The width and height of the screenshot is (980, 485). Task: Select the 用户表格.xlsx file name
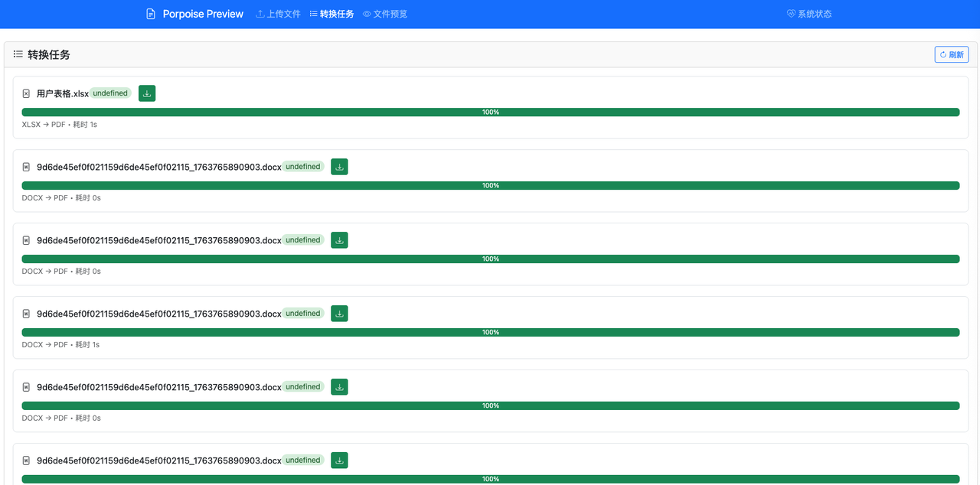tap(63, 93)
